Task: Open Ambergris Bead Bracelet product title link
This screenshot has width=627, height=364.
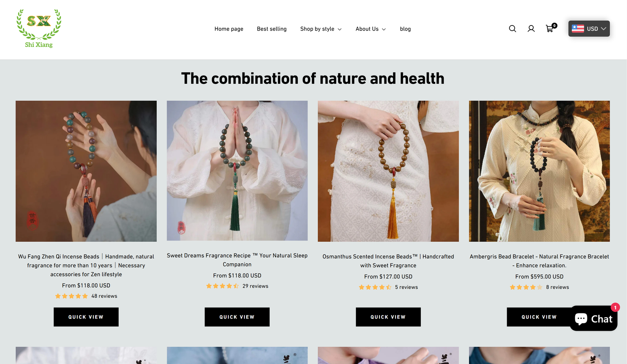Action: tap(539, 261)
